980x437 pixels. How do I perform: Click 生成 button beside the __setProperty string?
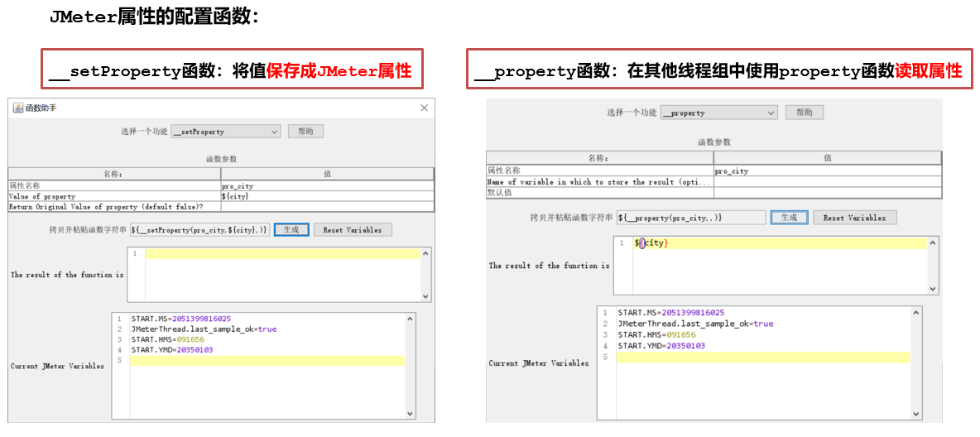[291, 230]
